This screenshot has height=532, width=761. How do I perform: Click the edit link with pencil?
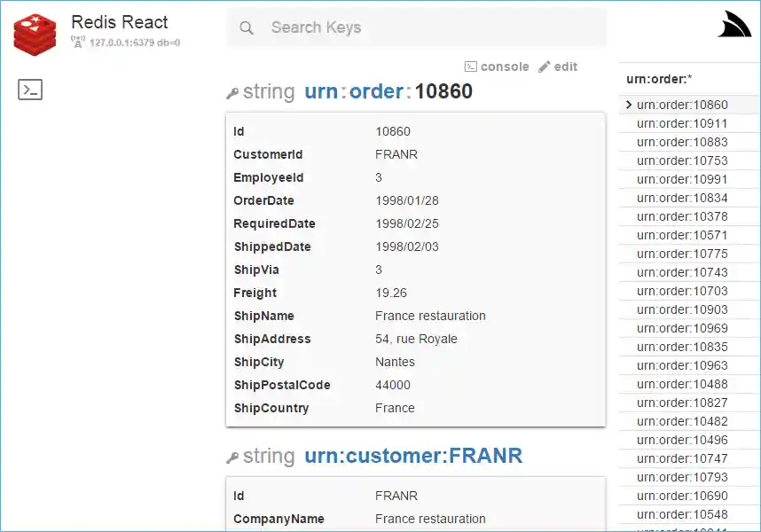click(x=558, y=66)
